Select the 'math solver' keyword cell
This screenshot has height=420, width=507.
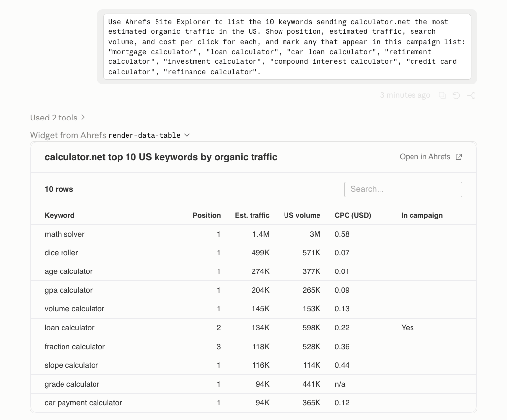pos(64,234)
